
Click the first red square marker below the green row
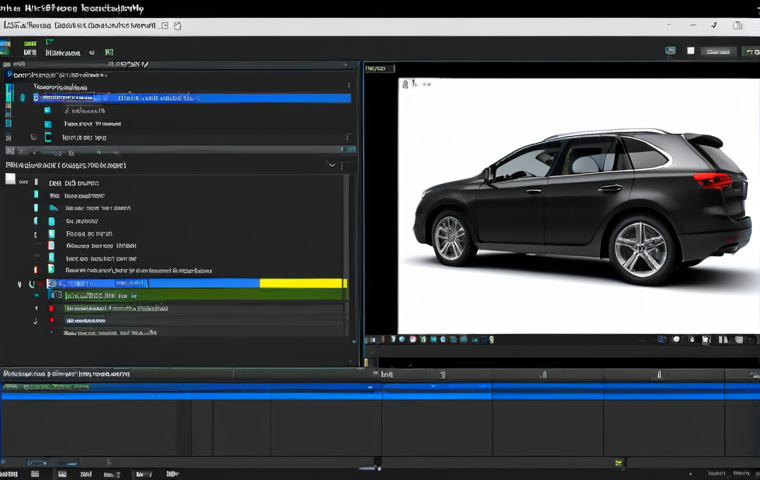(51, 308)
